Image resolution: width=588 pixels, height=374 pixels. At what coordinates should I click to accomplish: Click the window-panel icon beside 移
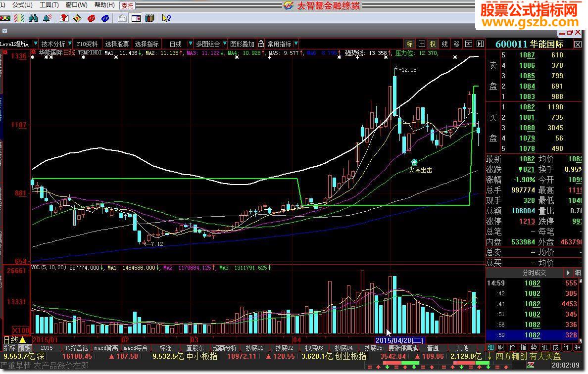(x=468, y=44)
